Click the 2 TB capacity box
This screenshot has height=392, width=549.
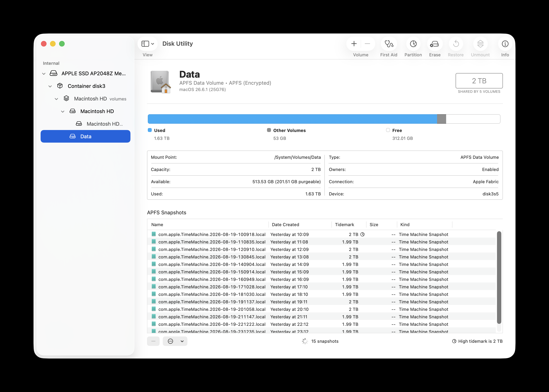pos(479,81)
